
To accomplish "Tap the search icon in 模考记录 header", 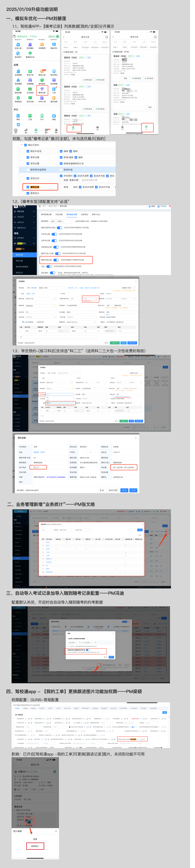I will (x=106, y=37).
